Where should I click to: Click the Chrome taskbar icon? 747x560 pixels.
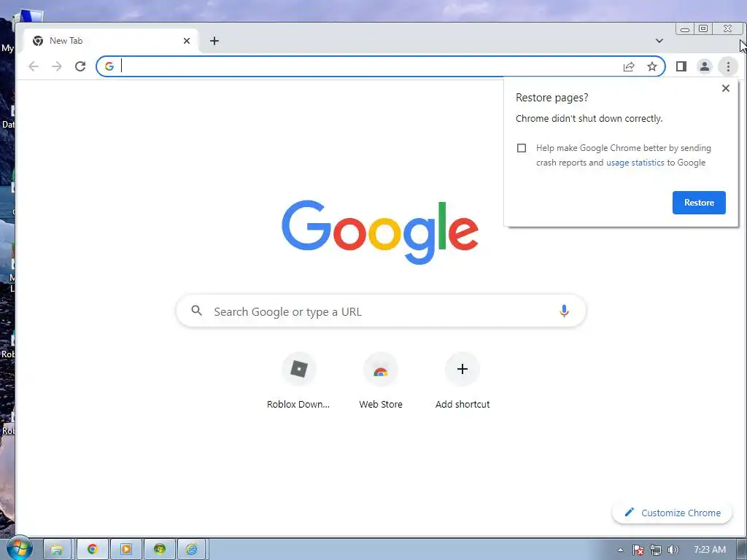93,550
